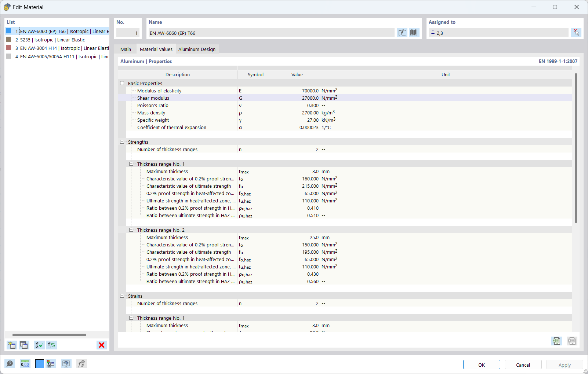Click the fu value 195.000
Screen dimensions: 588x374
[297, 252]
